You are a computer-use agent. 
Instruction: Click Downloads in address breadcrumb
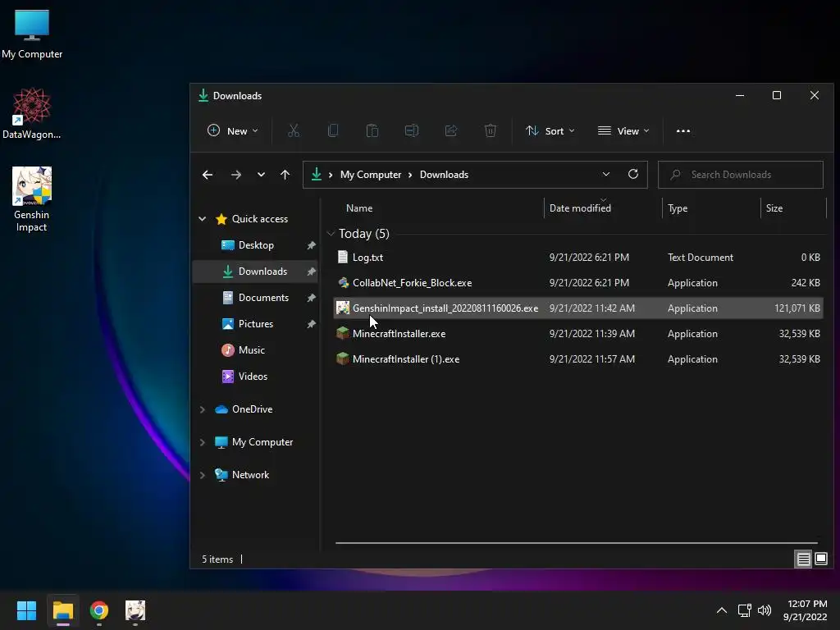pos(444,175)
